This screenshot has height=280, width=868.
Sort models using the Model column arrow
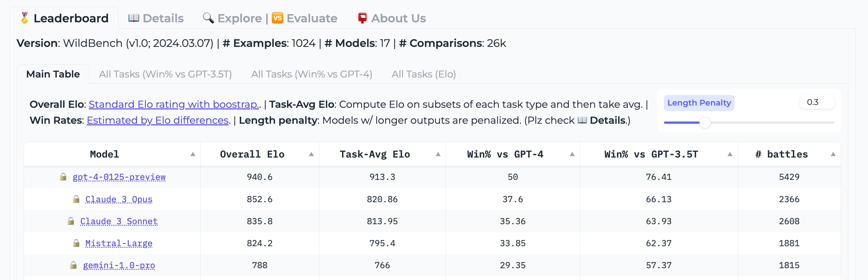tap(192, 155)
